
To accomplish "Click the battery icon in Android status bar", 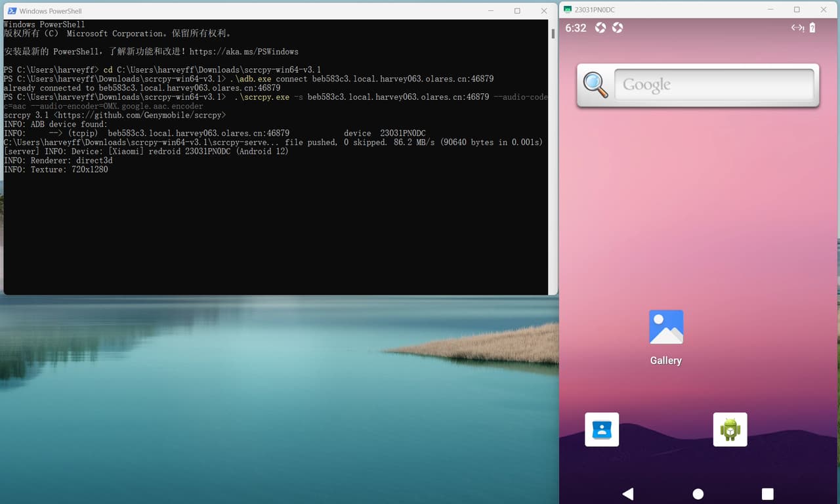I will pyautogui.click(x=812, y=28).
